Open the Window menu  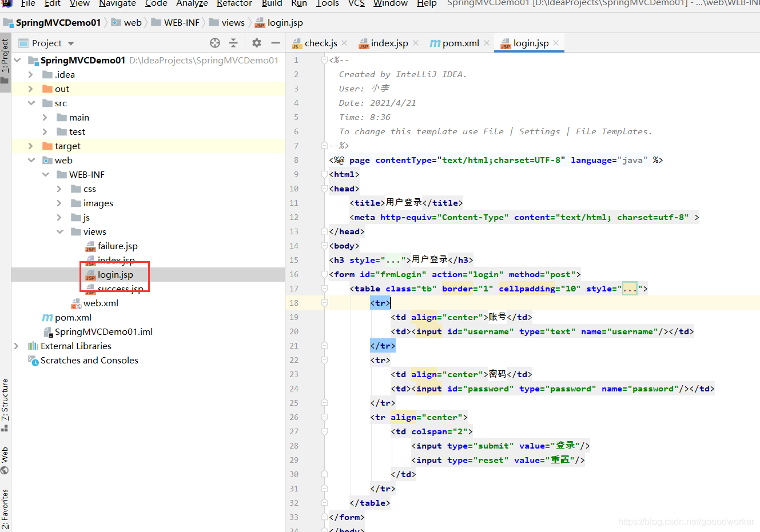(391, 3)
